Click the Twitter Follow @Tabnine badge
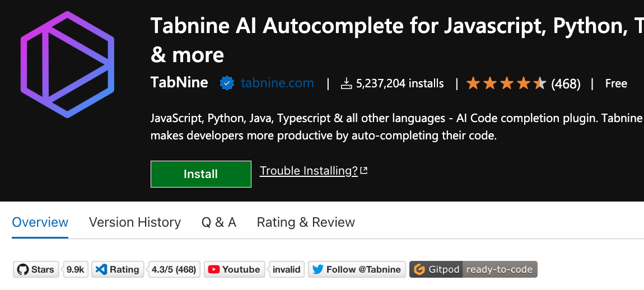 357,269
